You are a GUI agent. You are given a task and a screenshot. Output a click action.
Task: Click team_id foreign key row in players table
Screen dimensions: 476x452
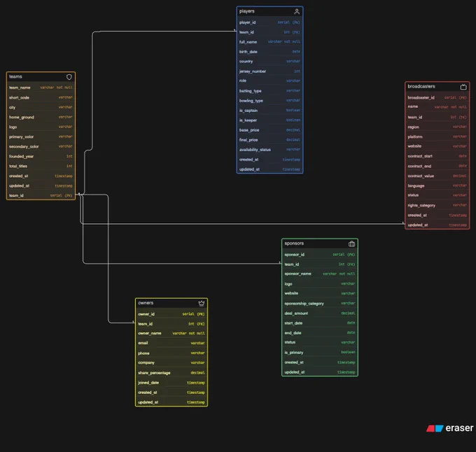click(269, 32)
